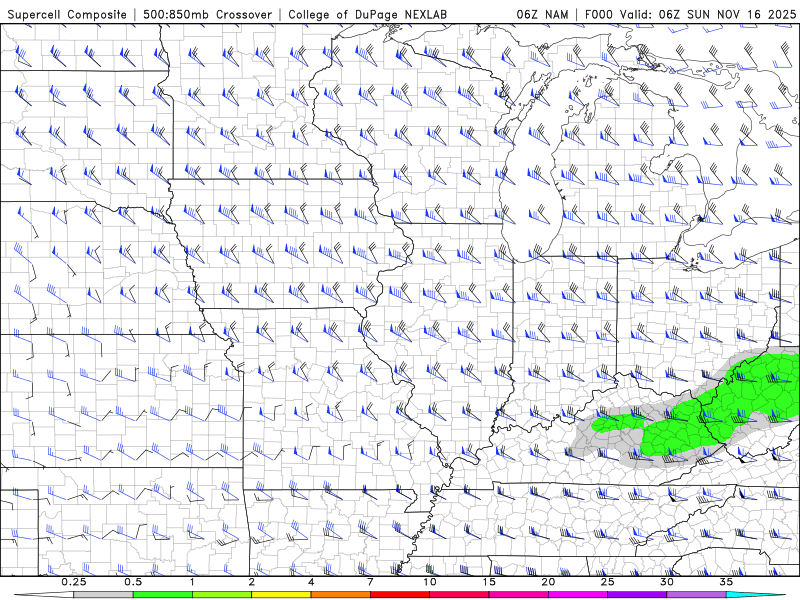
Task: Pick the crimson 10–15 color bar segment
Action: tap(459, 595)
